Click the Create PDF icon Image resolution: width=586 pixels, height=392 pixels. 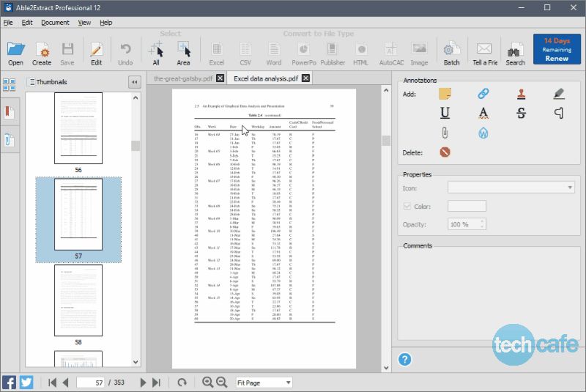pos(42,53)
